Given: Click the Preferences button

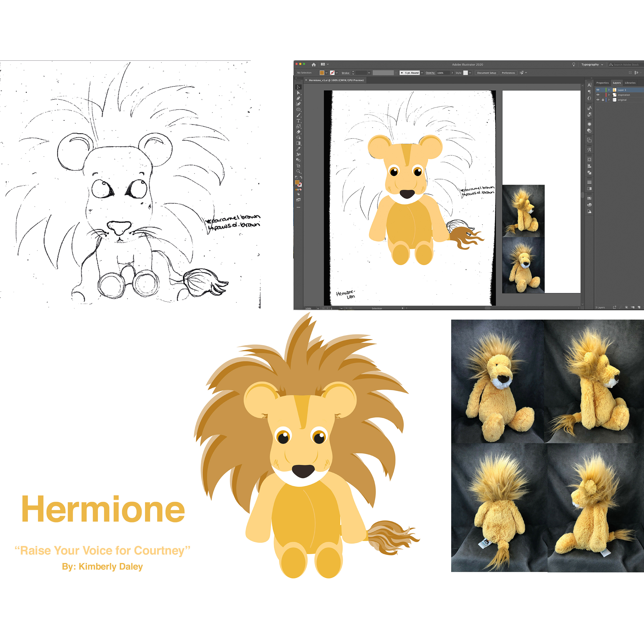Looking at the screenshot, I should click(508, 73).
